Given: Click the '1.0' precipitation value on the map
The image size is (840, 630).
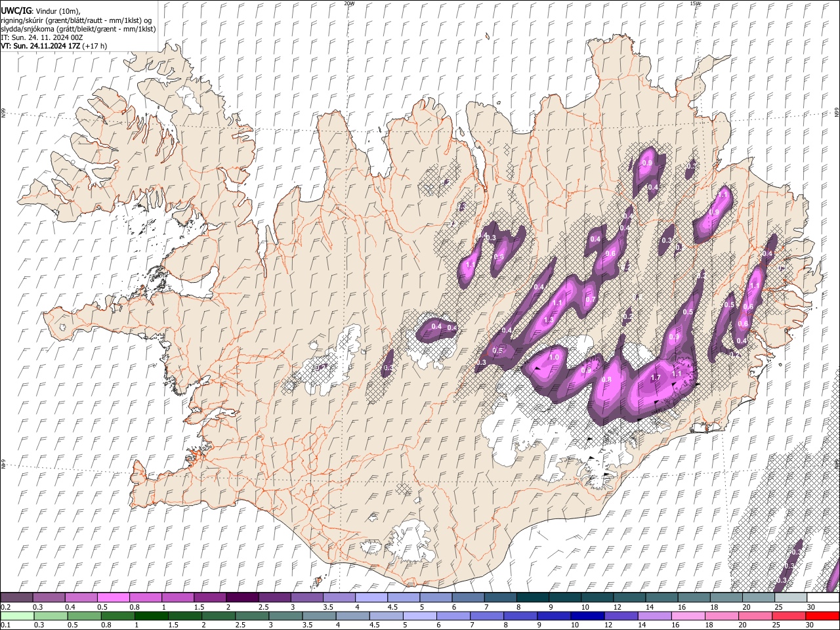Looking at the screenshot, I should coord(554,358).
